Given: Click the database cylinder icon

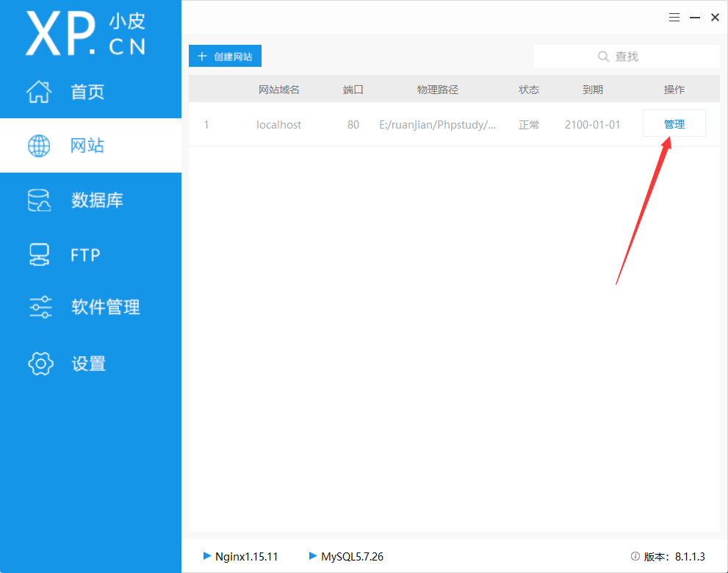Looking at the screenshot, I should tap(39, 200).
